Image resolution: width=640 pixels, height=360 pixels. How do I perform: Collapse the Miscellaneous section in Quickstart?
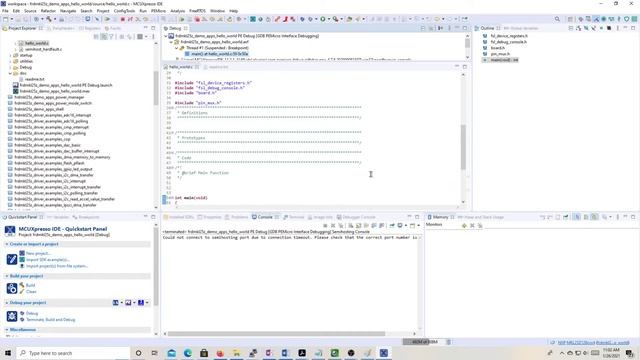[7, 330]
